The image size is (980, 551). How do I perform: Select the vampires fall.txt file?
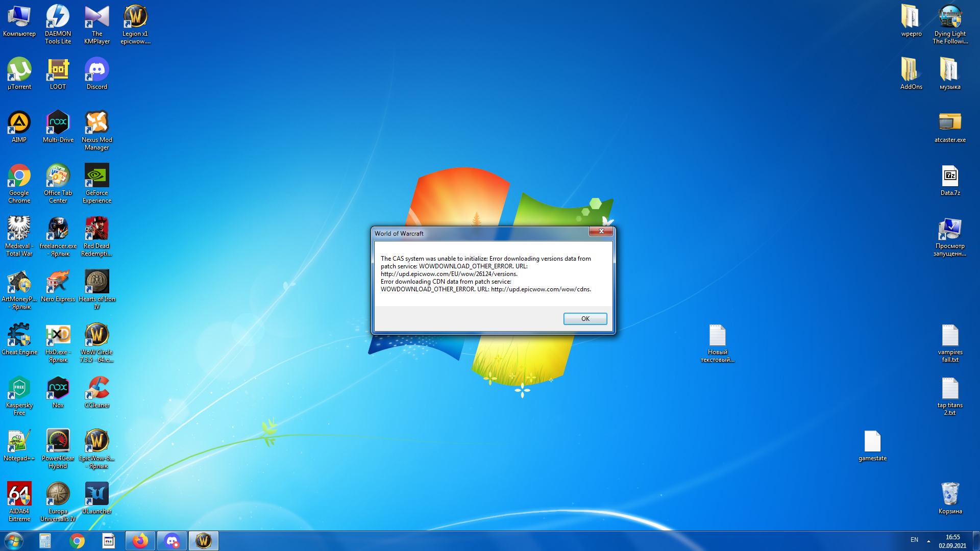(950, 343)
